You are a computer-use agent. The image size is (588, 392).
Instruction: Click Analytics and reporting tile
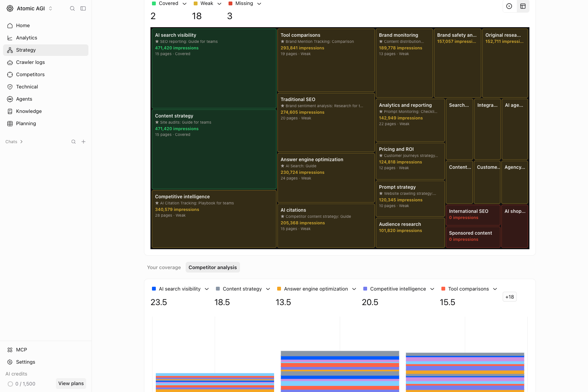click(410, 120)
